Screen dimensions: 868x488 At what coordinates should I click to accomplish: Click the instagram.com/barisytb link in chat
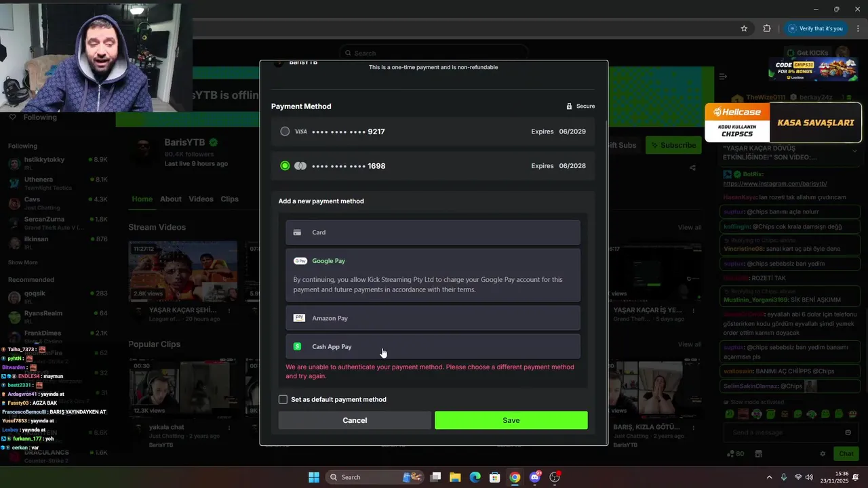click(775, 184)
